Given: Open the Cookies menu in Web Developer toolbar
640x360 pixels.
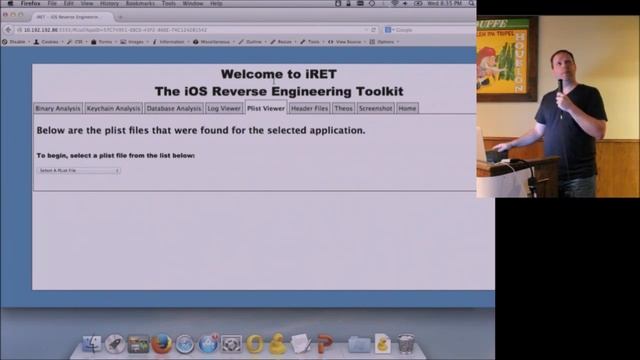Looking at the screenshot, I should click(x=49, y=42).
